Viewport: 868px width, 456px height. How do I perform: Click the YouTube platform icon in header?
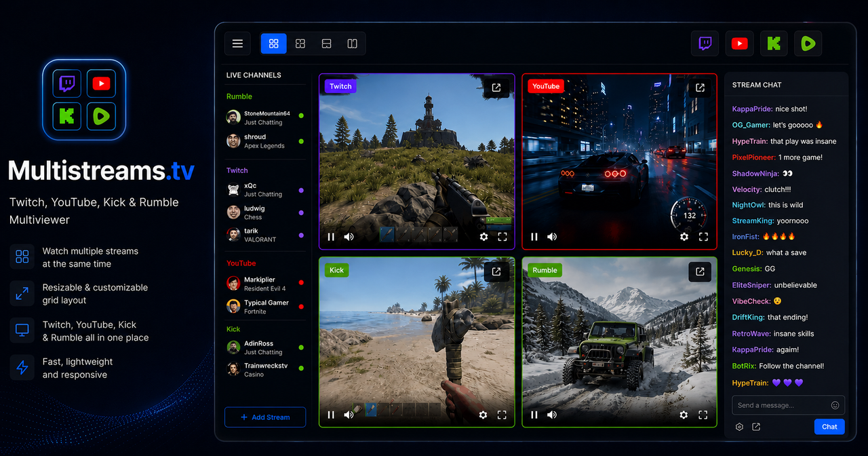click(x=740, y=43)
